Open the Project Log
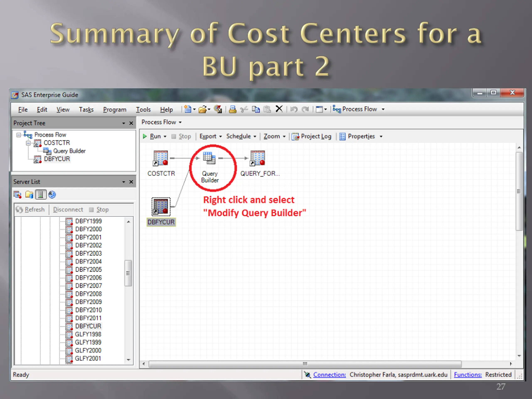The height and width of the screenshot is (399, 532). (x=312, y=136)
